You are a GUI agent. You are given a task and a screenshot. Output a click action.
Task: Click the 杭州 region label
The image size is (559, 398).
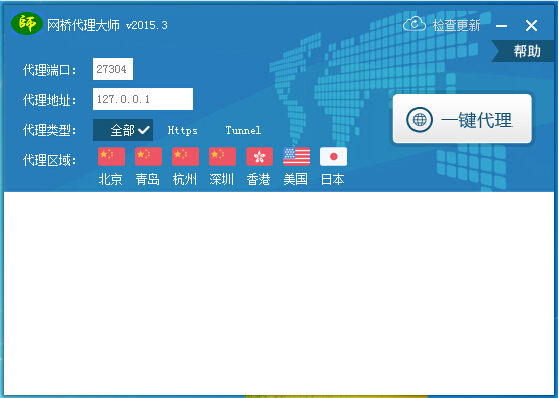[185, 179]
